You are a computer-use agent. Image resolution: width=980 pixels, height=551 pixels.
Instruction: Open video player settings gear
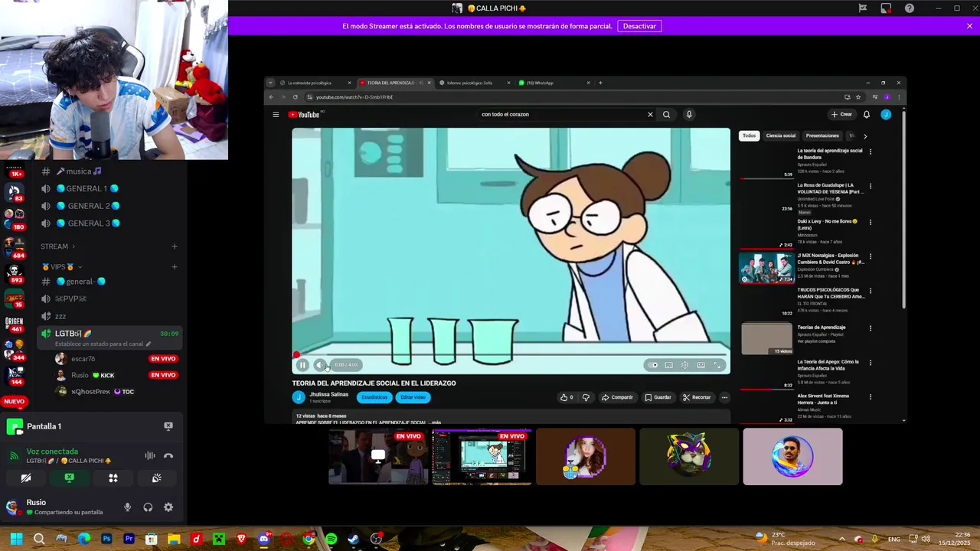pyautogui.click(x=684, y=365)
